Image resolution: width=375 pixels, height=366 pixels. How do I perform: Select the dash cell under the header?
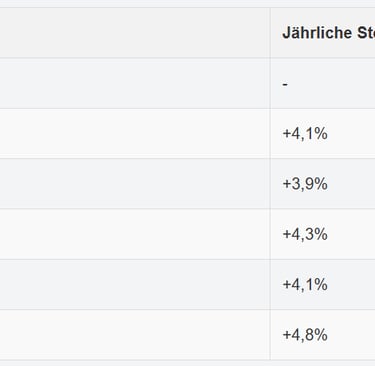323,83
